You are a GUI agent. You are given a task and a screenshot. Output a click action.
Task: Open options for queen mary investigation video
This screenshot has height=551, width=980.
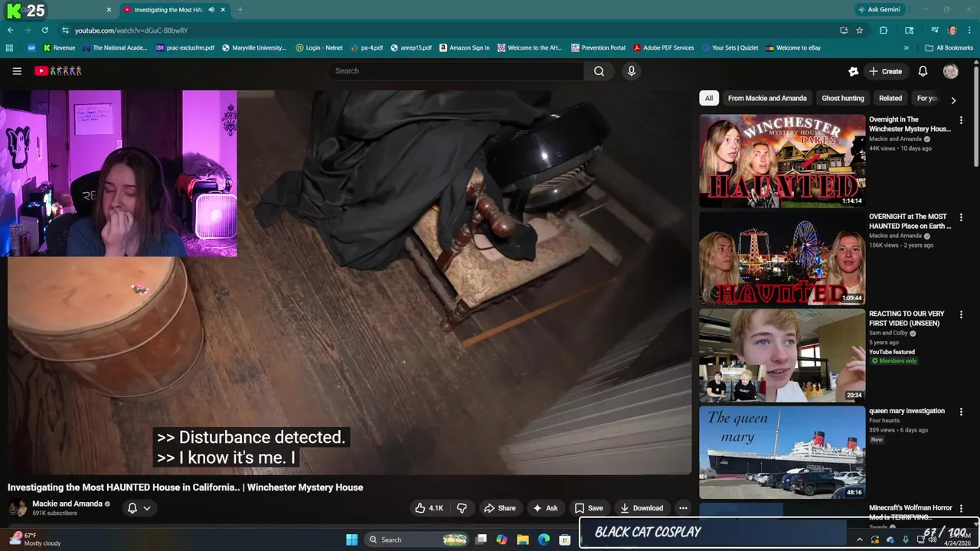961,412
